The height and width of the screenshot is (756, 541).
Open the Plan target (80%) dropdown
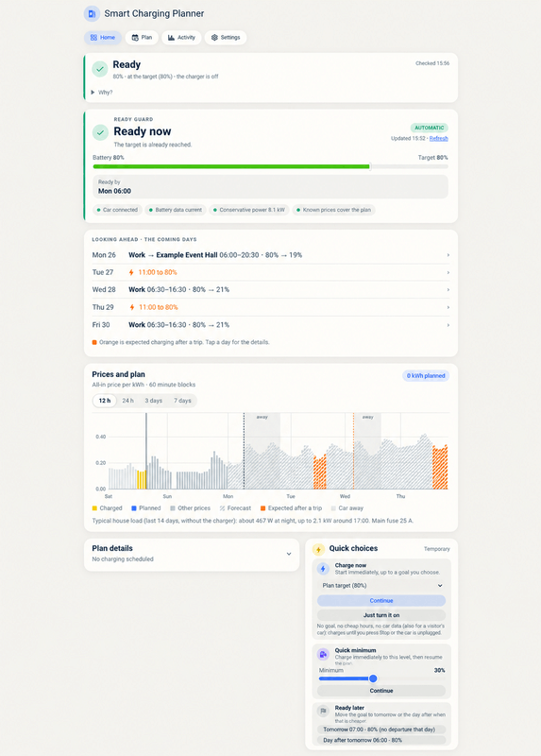pos(381,586)
